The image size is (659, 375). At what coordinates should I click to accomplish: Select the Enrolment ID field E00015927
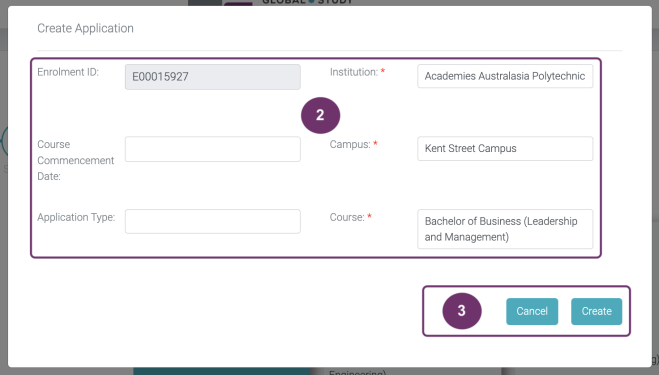tap(213, 77)
